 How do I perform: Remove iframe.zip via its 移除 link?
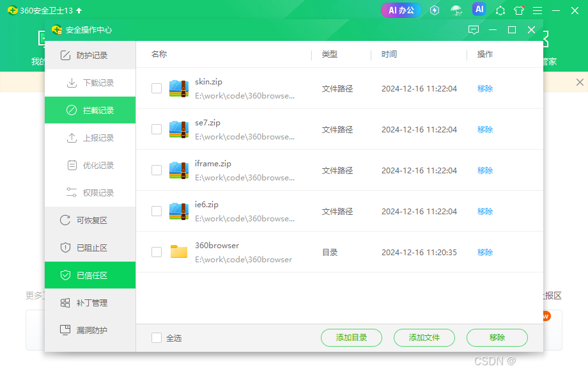(x=485, y=171)
